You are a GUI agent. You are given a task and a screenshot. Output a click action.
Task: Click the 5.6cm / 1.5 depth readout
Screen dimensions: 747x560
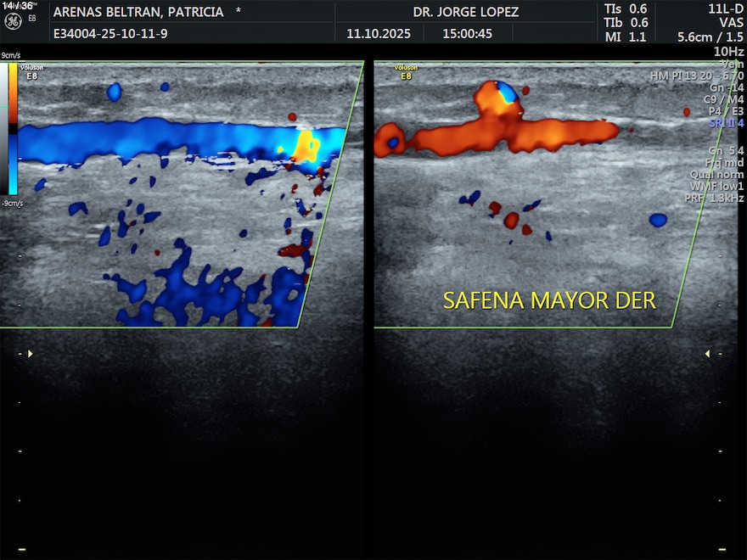pos(710,36)
